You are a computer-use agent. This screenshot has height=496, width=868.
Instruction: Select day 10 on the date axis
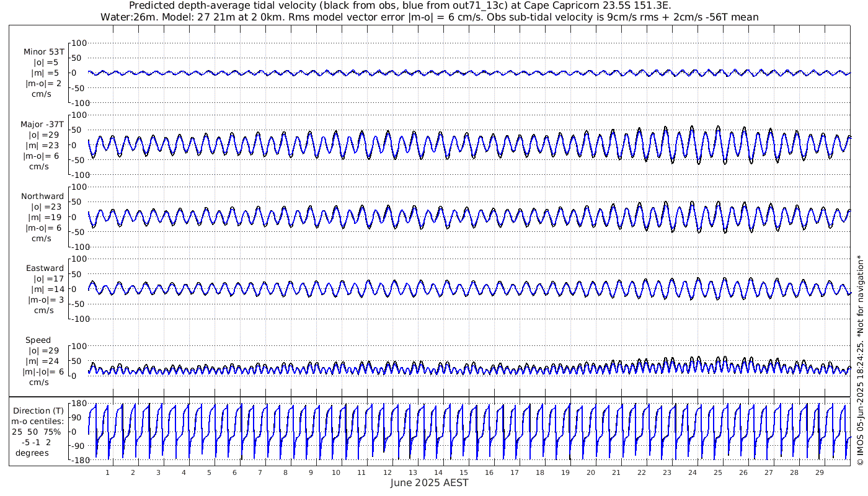click(x=336, y=472)
